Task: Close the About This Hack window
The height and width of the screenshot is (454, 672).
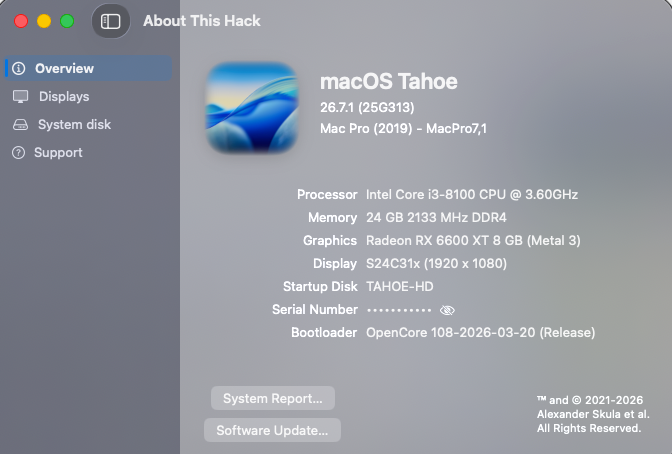Action: tap(21, 21)
